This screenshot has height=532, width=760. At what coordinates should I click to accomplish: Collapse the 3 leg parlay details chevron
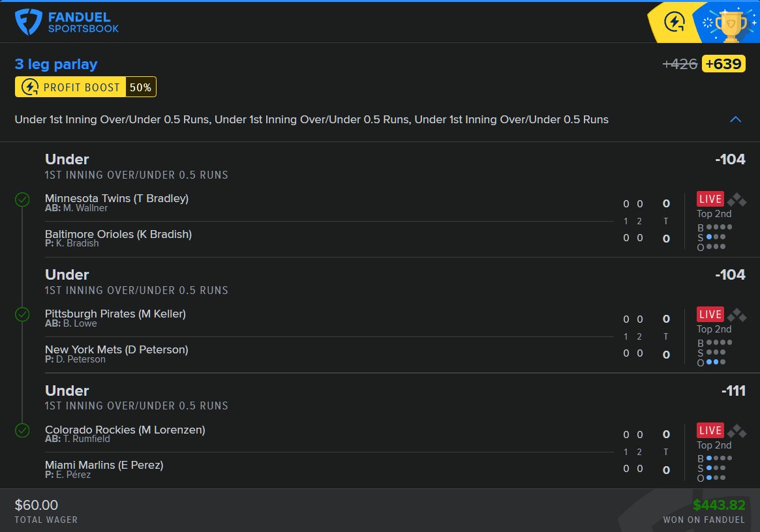(735, 120)
